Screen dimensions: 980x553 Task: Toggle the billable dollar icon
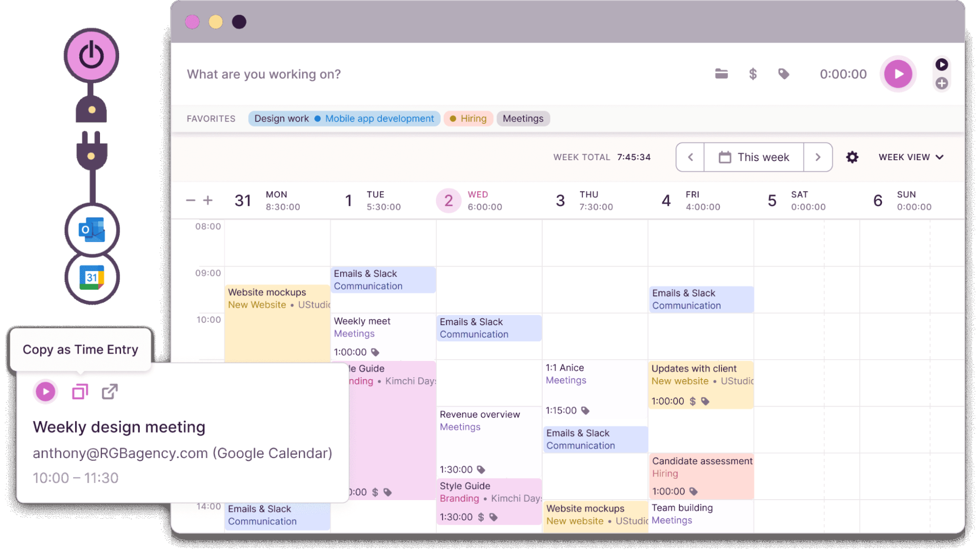[x=753, y=74]
